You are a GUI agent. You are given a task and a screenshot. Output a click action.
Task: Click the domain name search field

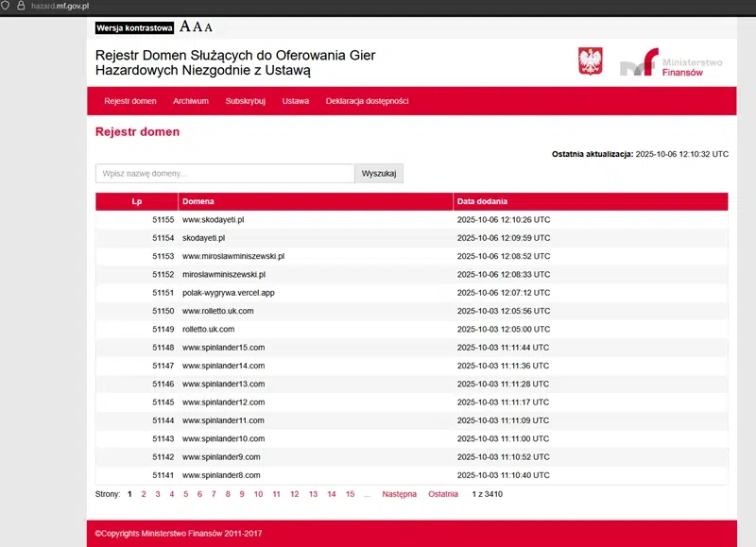[225, 174]
